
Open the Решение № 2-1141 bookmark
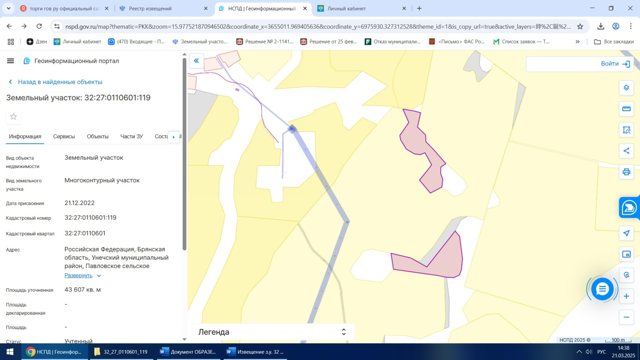tap(265, 42)
